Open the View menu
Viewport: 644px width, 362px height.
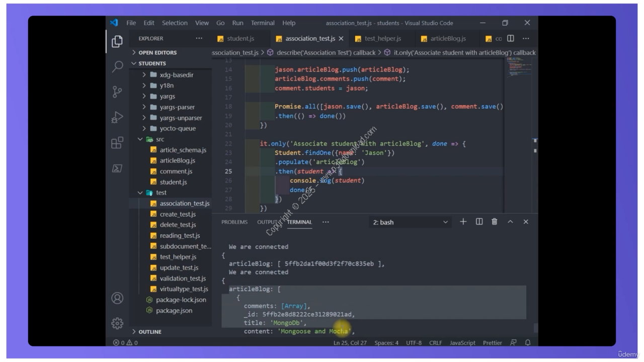[x=202, y=23]
